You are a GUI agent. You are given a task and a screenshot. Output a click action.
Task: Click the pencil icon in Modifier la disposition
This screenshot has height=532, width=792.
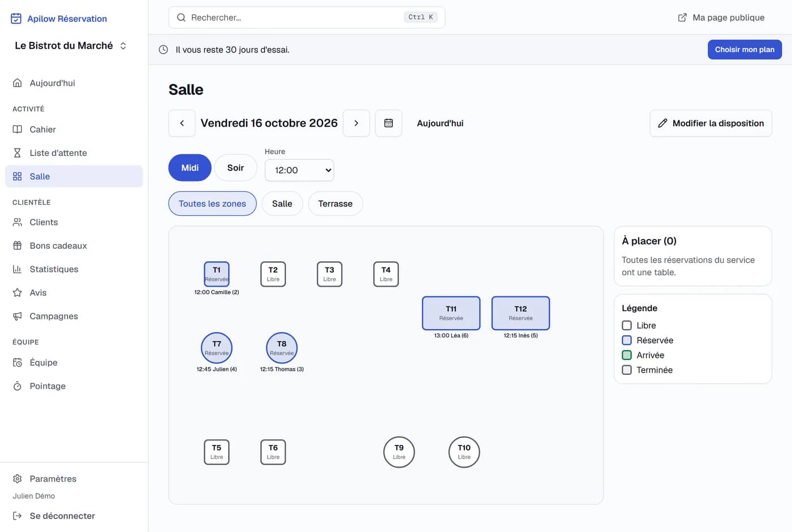pyautogui.click(x=662, y=123)
